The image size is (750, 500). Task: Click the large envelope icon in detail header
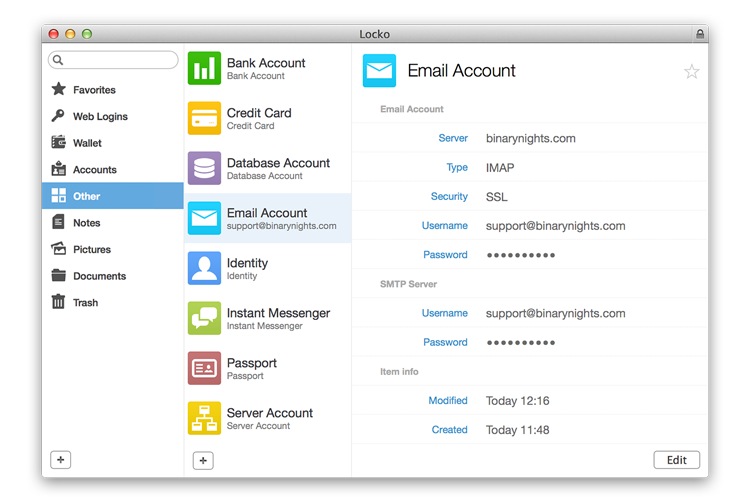(379, 71)
